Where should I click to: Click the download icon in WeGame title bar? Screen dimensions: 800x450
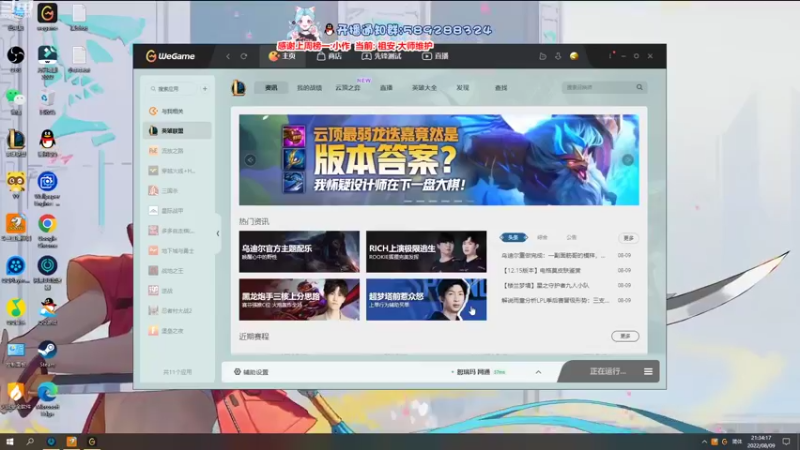point(558,56)
